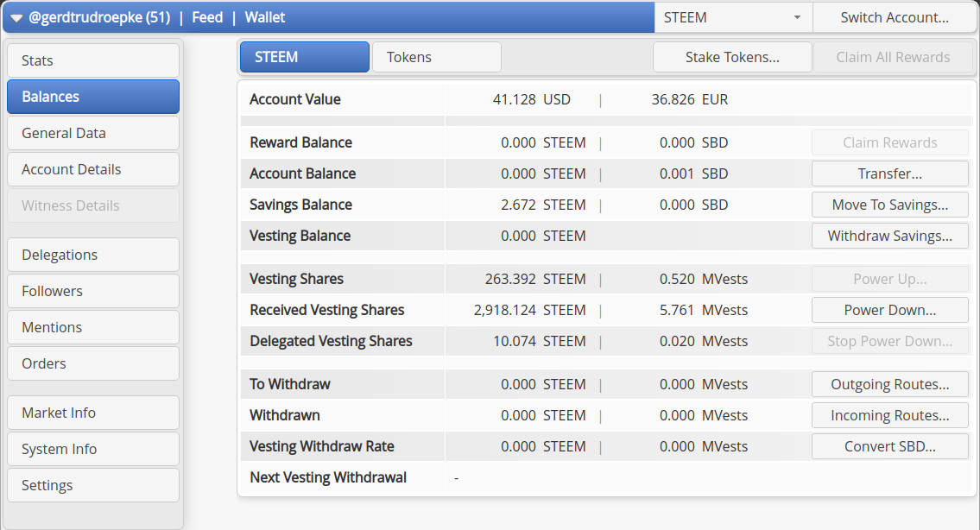Show Mentions section
Viewport: 980px width, 530px height.
93,327
